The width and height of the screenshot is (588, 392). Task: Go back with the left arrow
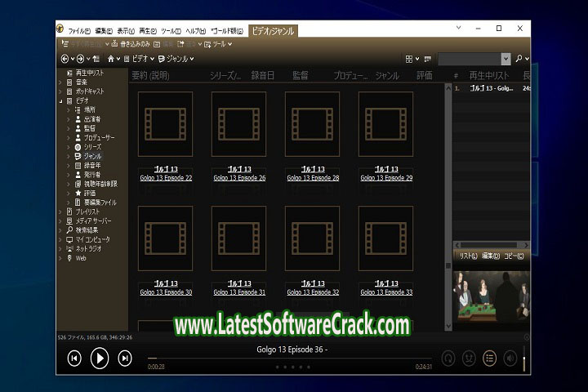(x=65, y=59)
